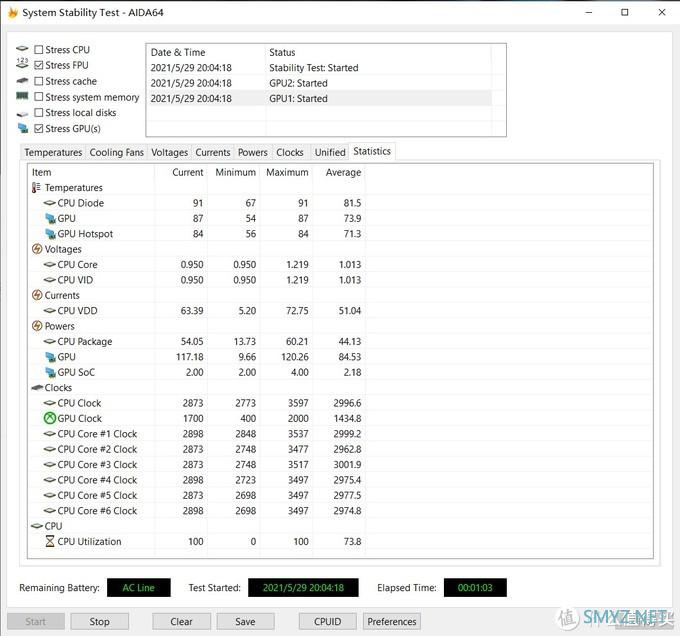Click the Item column header
Screen dimensions: 680x636
(x=91, y=173)
